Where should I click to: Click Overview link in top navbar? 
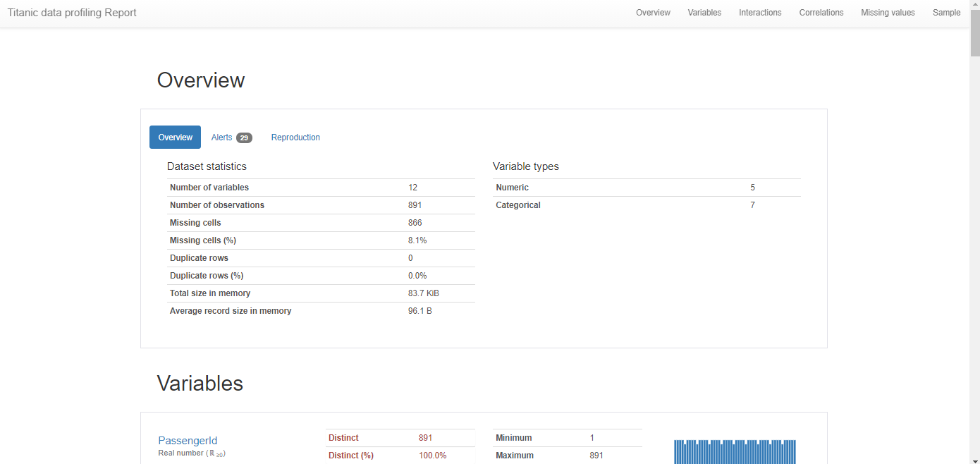(653, 13)
